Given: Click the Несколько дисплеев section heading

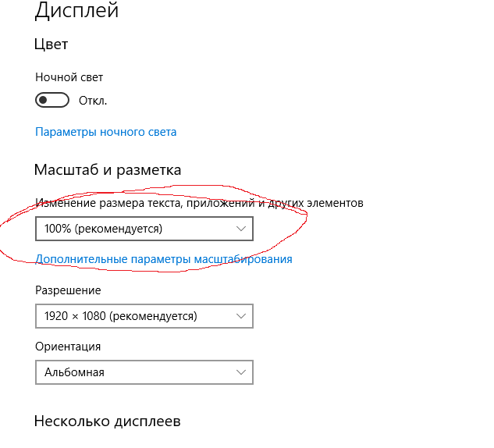Looking at the screenshot, I should pyautogui.click(x=108, y=421).
